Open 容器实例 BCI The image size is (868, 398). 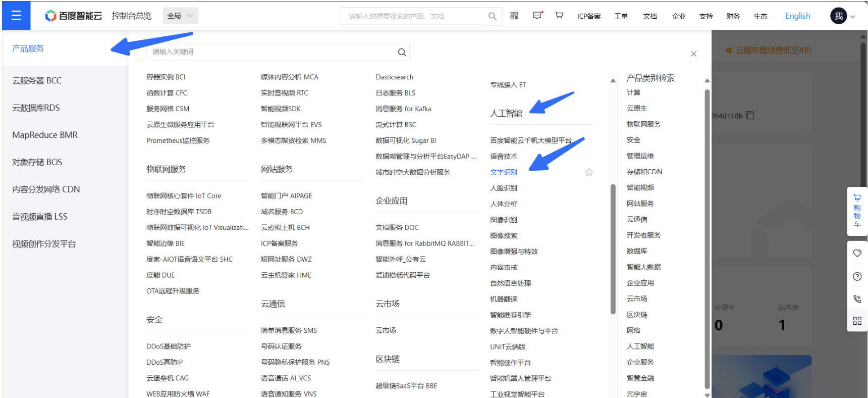(x=166, y=77)
